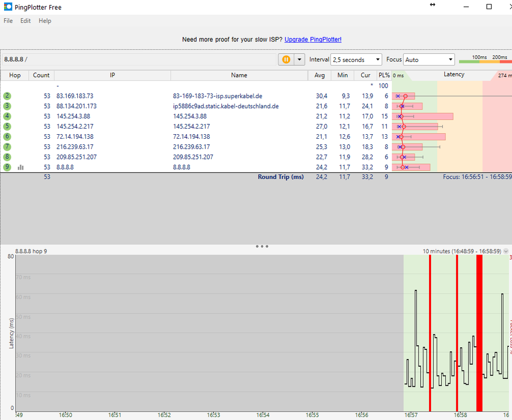This screenshot has width=512, height=420.
Task: Open the Help menu
Action: [45, 20]
